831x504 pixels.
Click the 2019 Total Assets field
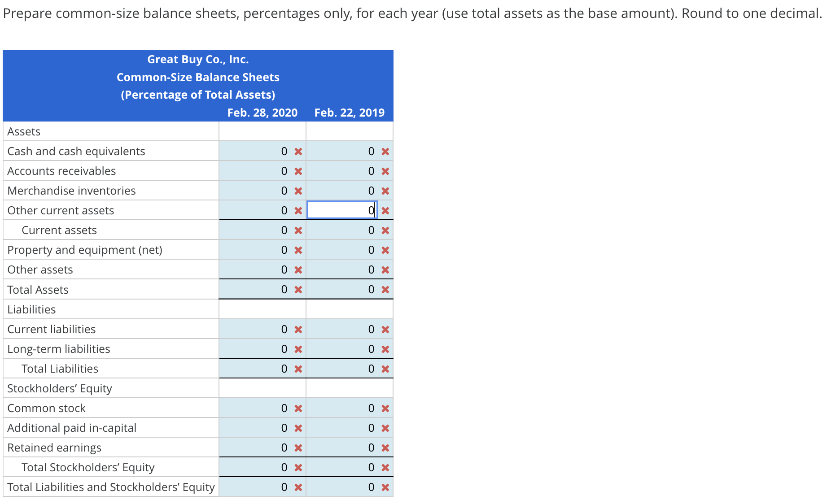pos(342,289)
